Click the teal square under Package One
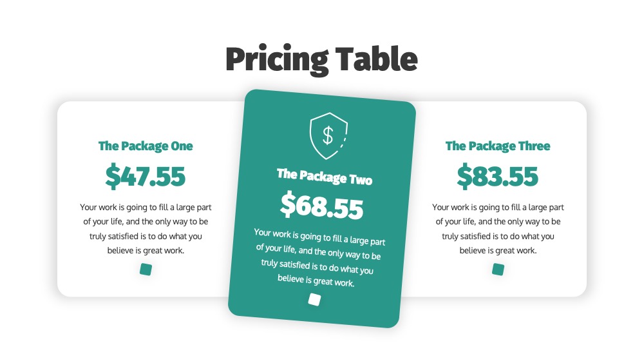 coord(146,270)
